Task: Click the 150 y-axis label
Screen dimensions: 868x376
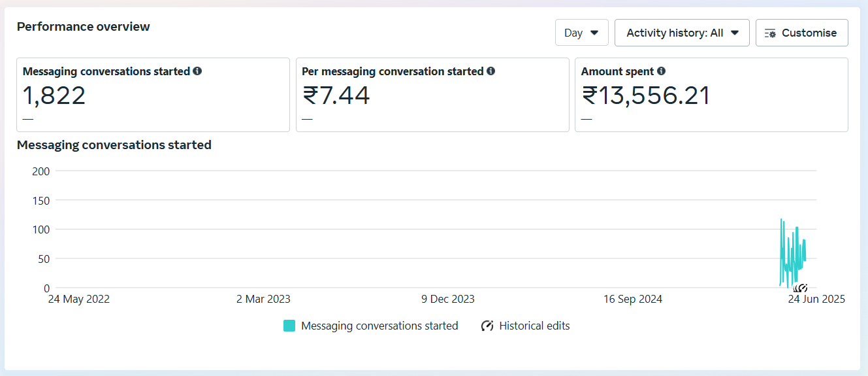Action: [x=41, y=200]
